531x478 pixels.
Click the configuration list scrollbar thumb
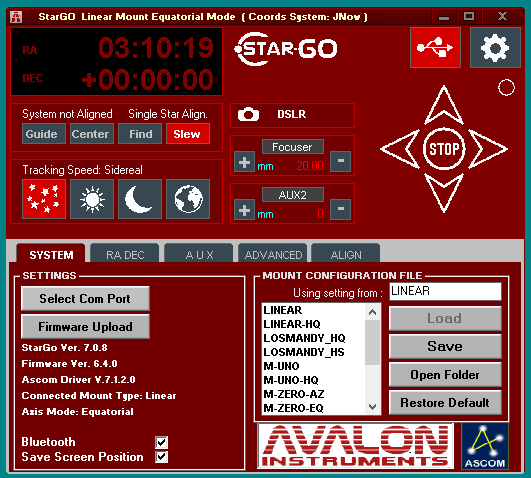coord(373,342)
